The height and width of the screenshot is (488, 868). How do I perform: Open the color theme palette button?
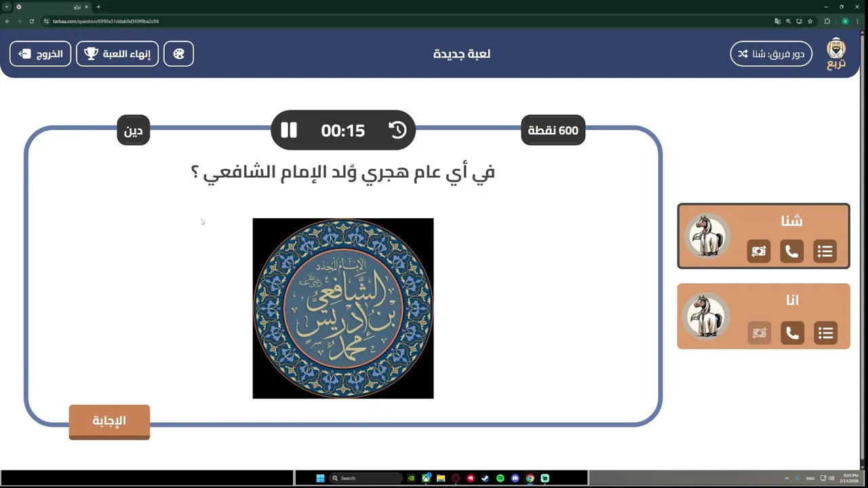click(179, 54)
